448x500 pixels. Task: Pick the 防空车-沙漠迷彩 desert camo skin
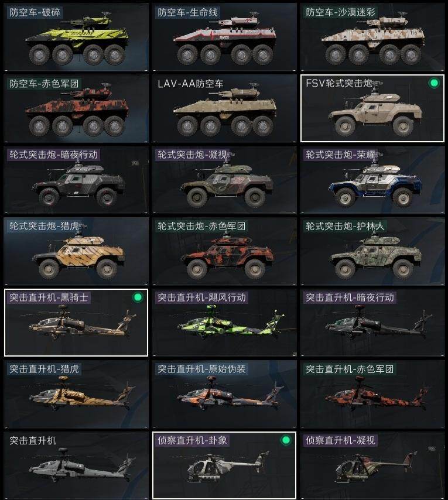pos(372,37)
